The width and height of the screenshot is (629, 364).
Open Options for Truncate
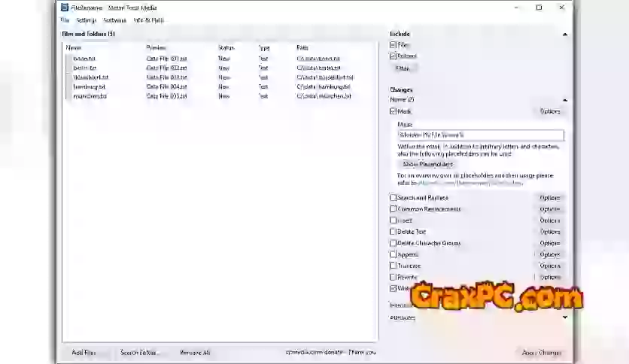click(549, 265)
